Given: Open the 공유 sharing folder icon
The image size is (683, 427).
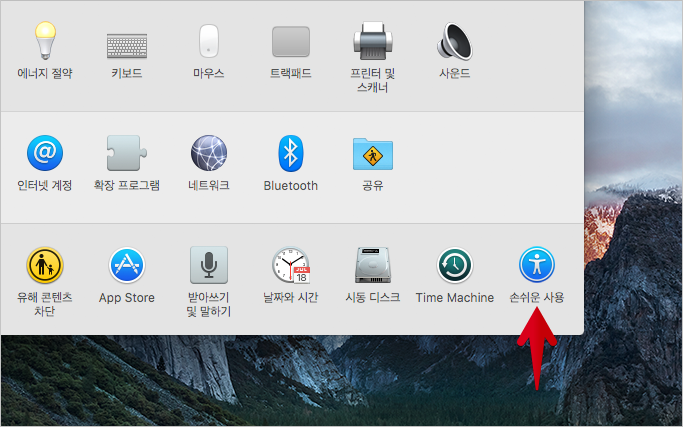Looking at the screenshot, I should tap(373, 154).
